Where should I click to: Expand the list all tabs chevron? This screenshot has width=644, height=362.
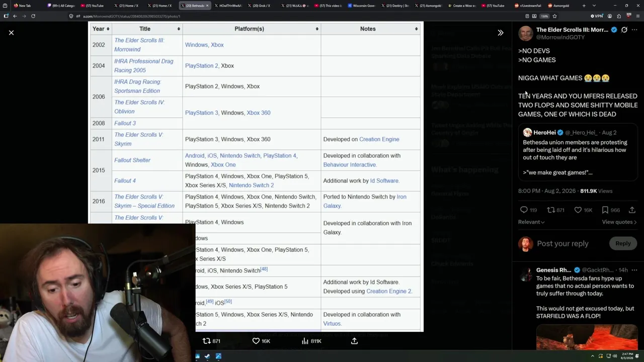coord(594,6)
